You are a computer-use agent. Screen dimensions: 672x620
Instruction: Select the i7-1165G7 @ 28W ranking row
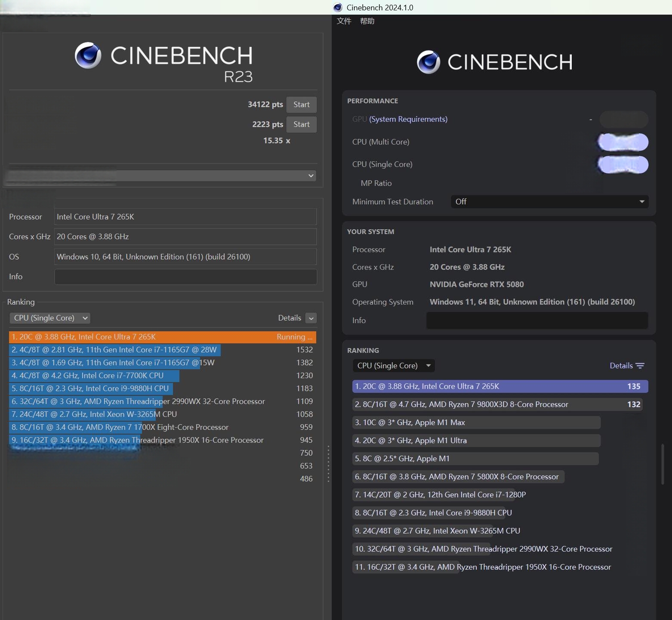point(163,350)
